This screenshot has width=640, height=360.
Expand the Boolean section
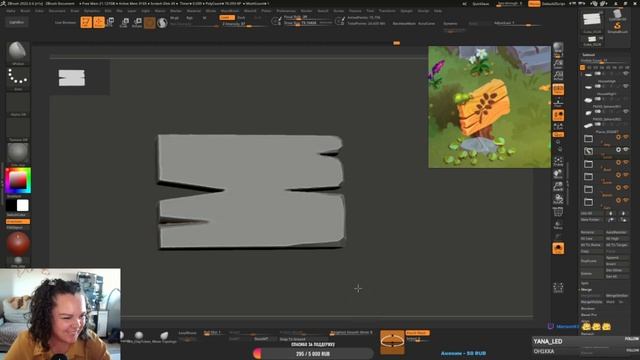pos(588,309)
